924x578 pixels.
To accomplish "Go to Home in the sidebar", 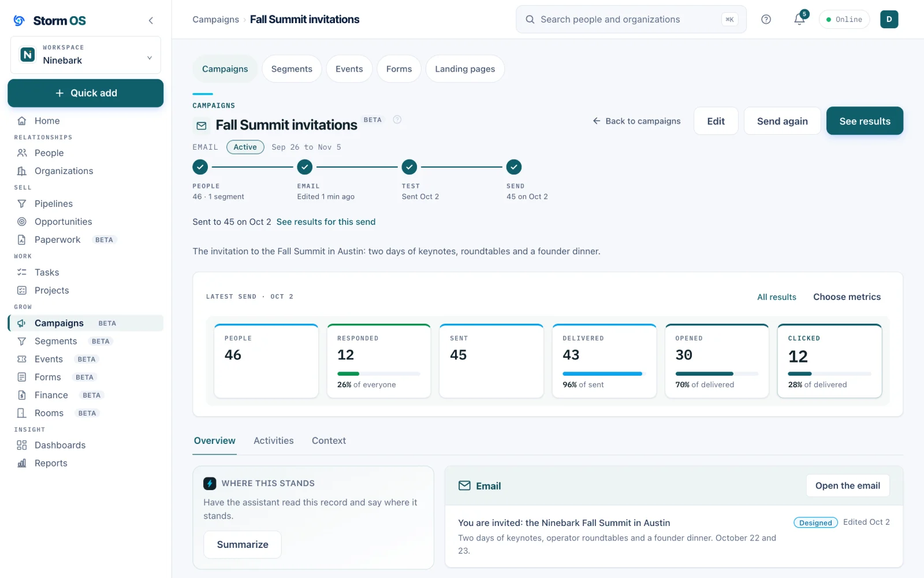I will click(x=85, y=121).
